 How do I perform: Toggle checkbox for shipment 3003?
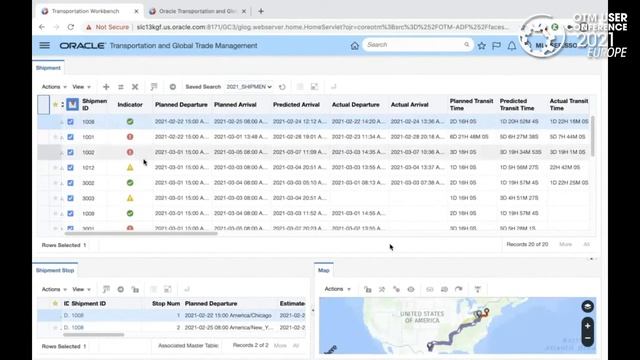pos(71,198)
